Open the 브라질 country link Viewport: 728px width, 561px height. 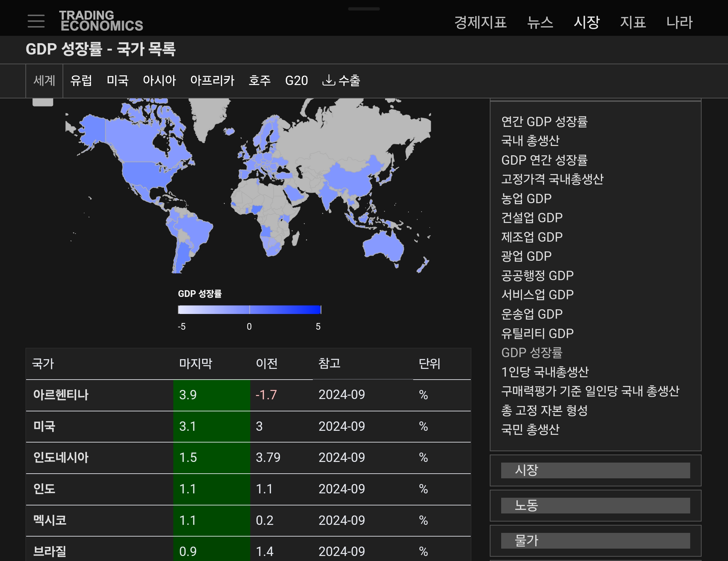click(x=50, y=552)
